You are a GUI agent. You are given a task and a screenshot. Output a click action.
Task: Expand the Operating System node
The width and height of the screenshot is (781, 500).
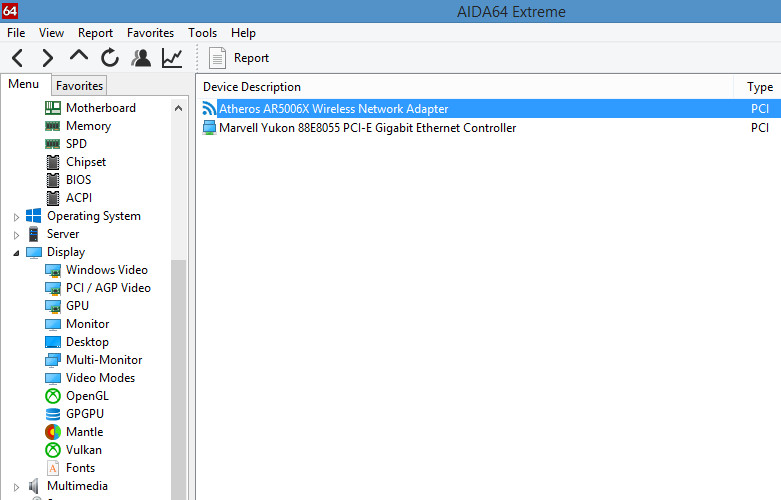click(16, 217)
